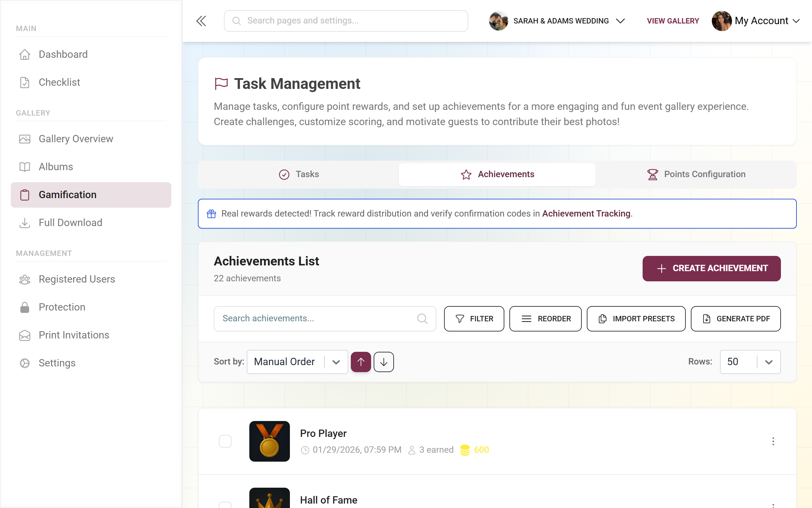Screen dimensions: 812x508
Task: Click the Registered Users people icon
Action: [25, 279]
